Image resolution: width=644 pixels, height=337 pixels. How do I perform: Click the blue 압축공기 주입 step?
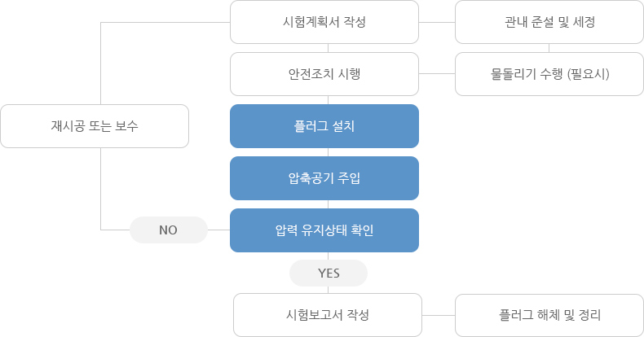324,178
